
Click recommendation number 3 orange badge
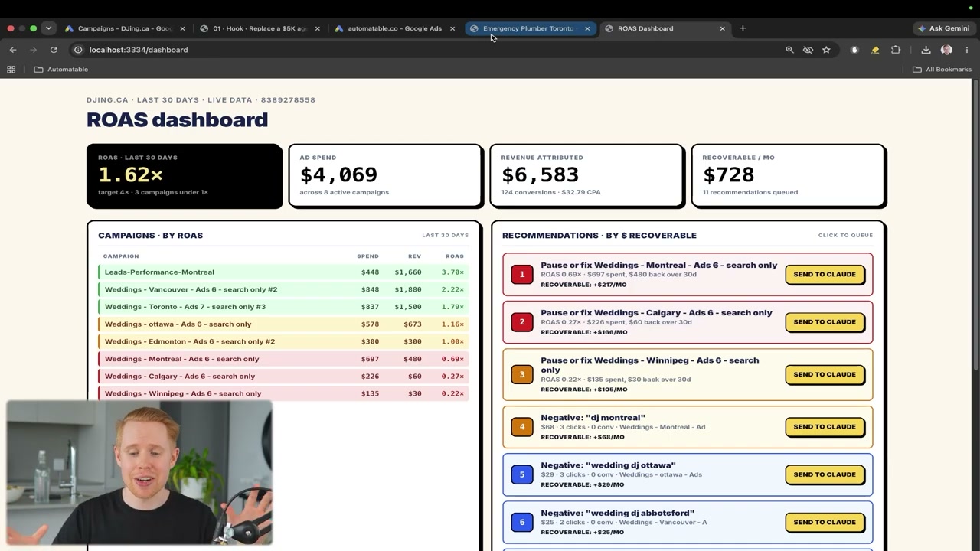click(522, 374)
